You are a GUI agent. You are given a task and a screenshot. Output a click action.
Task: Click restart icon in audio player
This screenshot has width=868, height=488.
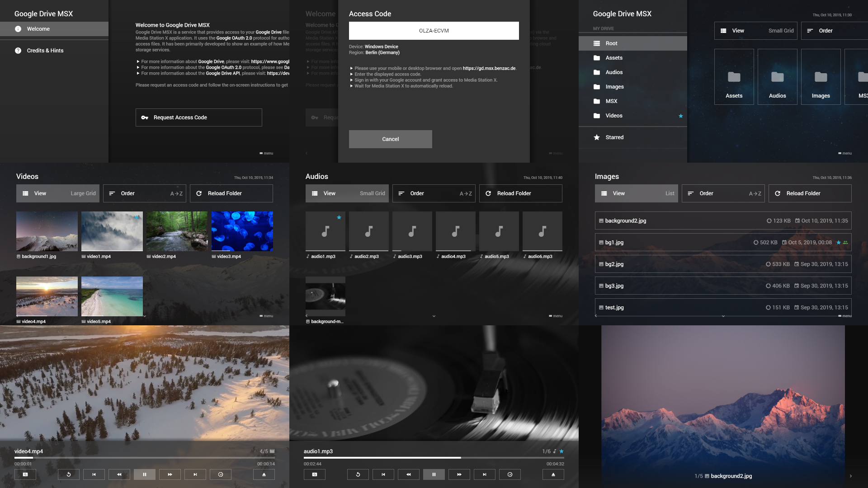(358, 474)
